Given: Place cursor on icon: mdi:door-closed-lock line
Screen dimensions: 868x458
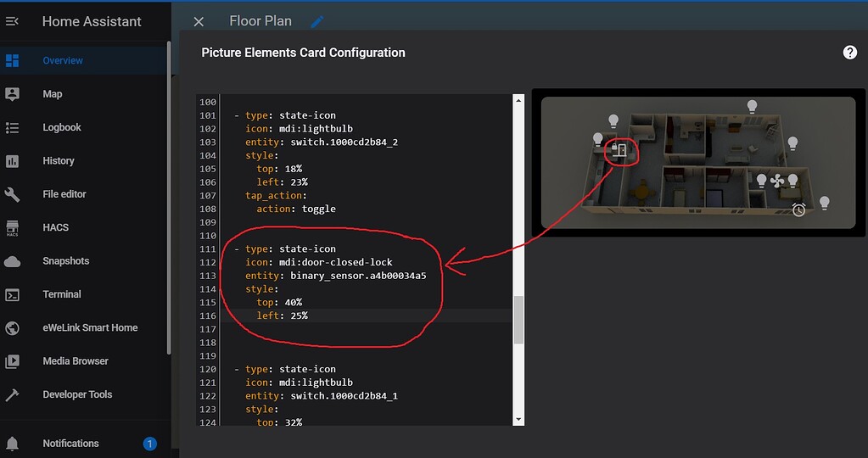Looking at the screenshot, I should coord(318,262).
